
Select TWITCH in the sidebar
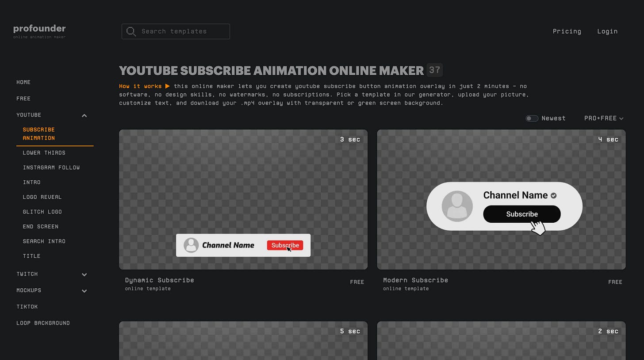[x=27, y=274]
